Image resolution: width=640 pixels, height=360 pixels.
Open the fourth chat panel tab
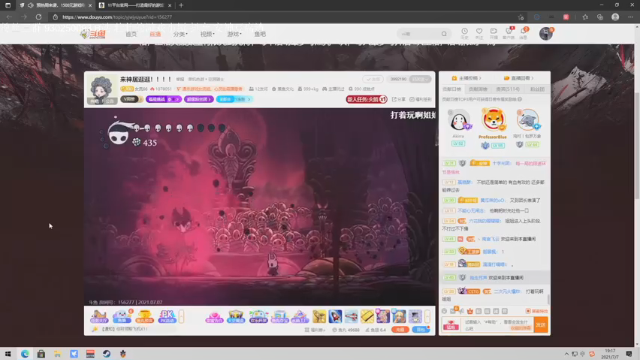click(537, 89)
